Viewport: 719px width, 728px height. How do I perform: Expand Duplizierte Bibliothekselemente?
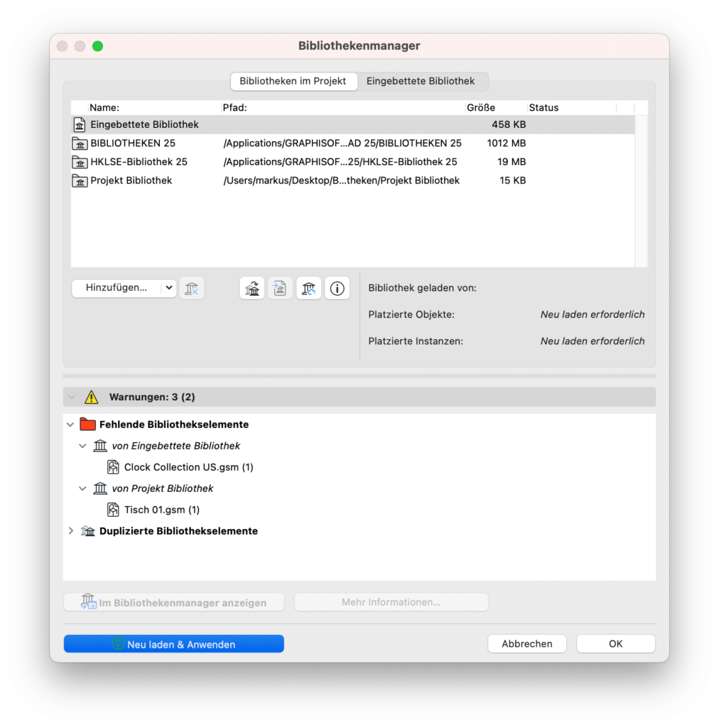tap(70, 530)
